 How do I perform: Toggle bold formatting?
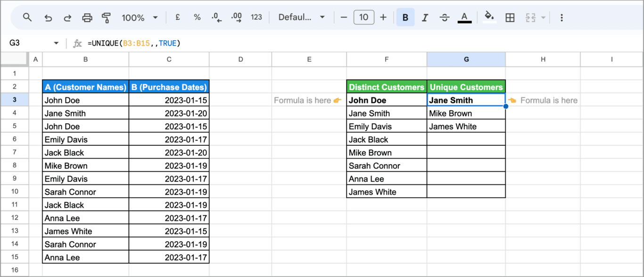[x=405, y=17]
